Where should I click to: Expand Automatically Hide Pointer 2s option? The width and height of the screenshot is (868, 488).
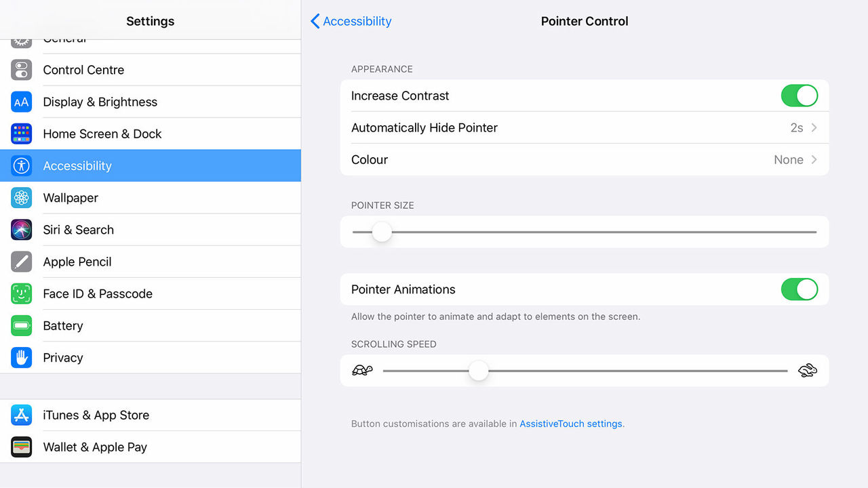click(x=585, y=127)
